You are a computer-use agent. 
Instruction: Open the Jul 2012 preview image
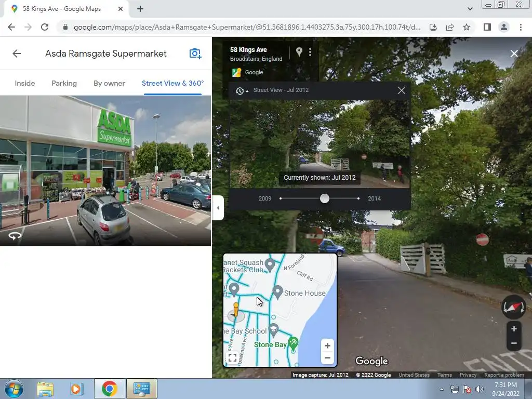tap(320, 144)
